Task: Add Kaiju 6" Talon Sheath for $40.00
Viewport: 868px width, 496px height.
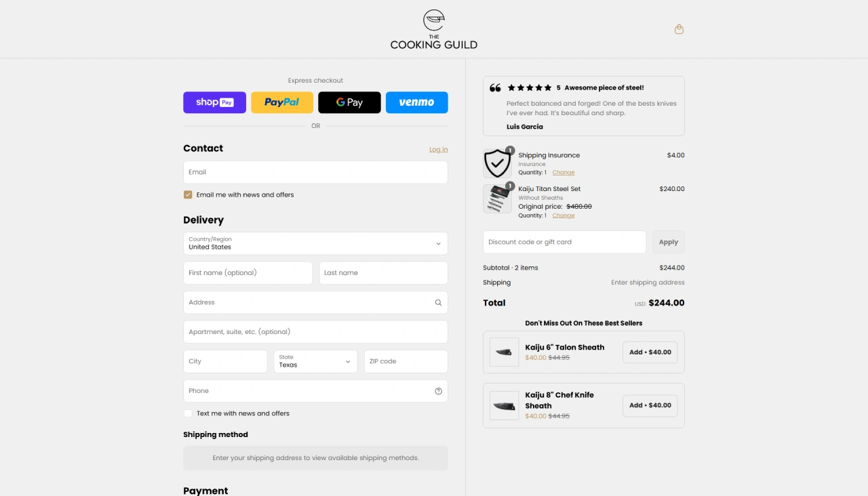Action: coord(650,352)
